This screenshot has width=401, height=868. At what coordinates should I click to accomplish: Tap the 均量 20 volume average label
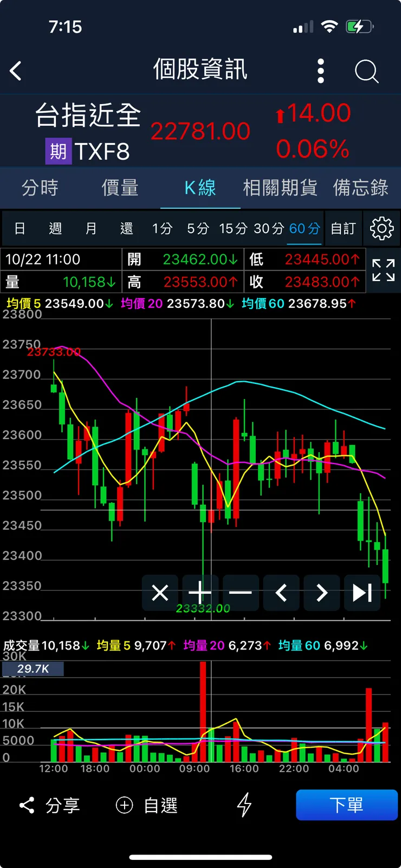pyautogui.click(x=204, y=646)
